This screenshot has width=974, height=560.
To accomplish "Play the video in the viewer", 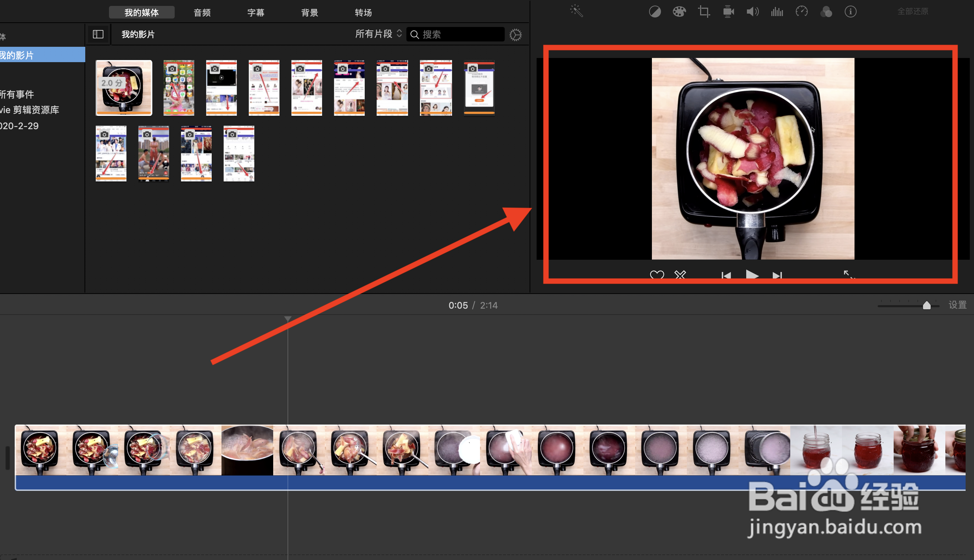I will (752, 275).
